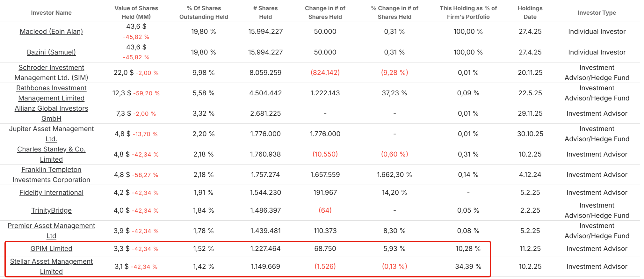Open Jupiter Asset Management Ltd. link

point(51,134)
